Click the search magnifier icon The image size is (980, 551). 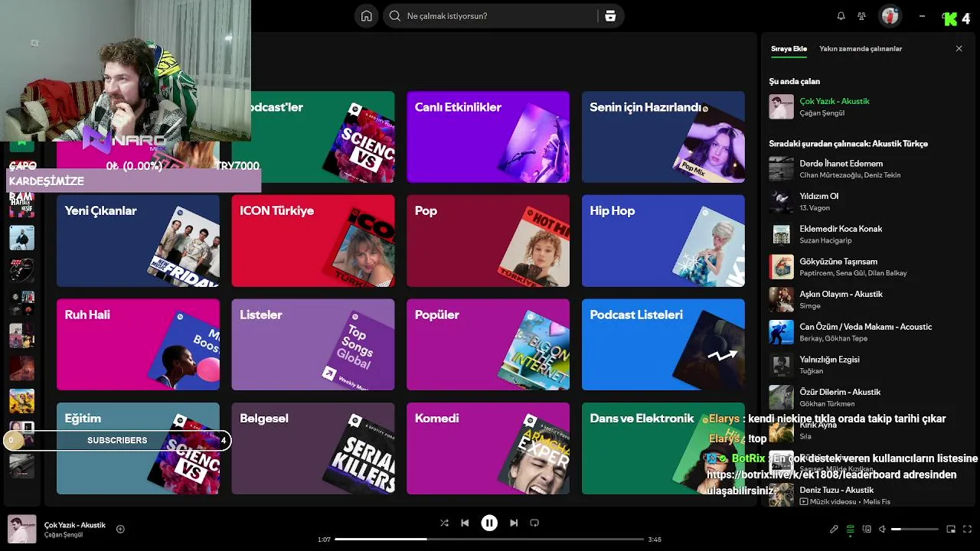click(395, 16)
